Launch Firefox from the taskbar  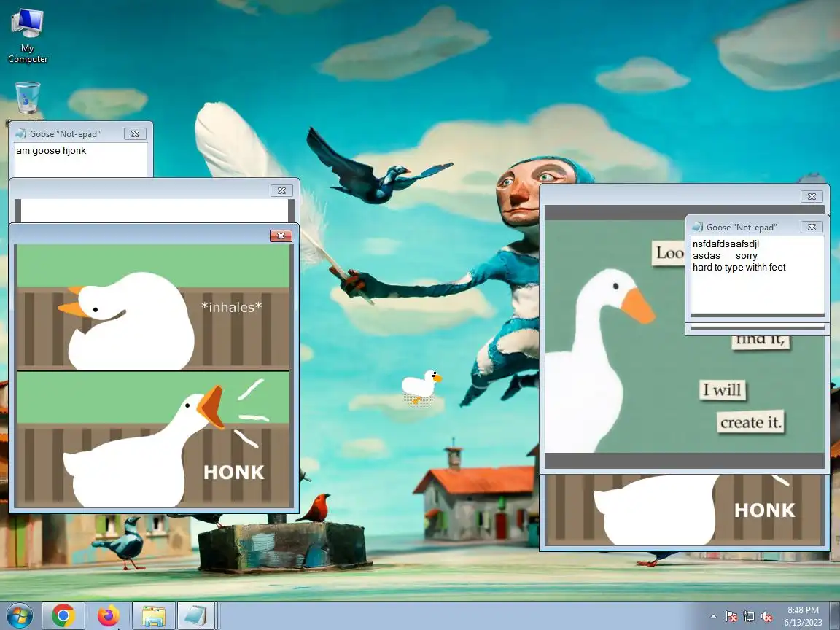109,616
